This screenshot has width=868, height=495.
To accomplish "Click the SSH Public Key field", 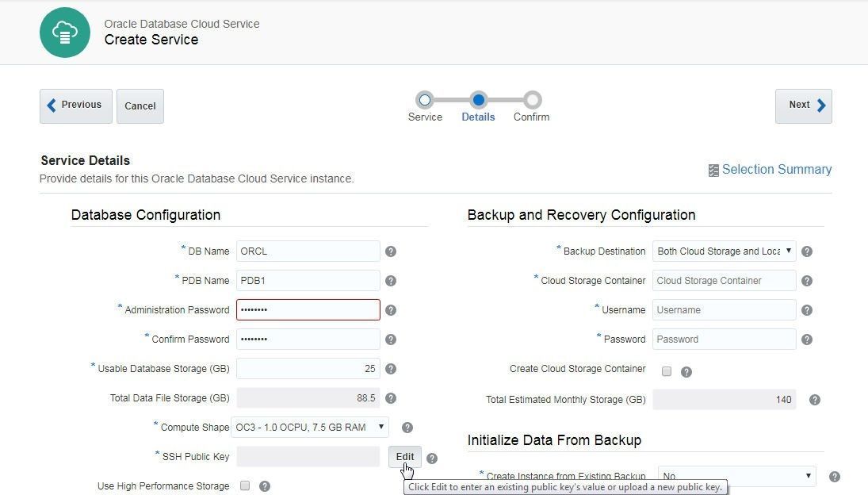I will [x=308, y=457].
